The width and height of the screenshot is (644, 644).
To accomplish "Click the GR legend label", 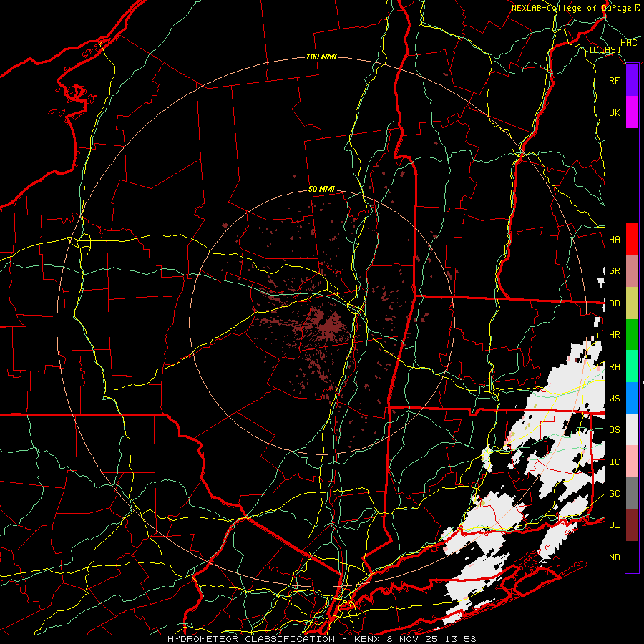I will coord(614,271).
